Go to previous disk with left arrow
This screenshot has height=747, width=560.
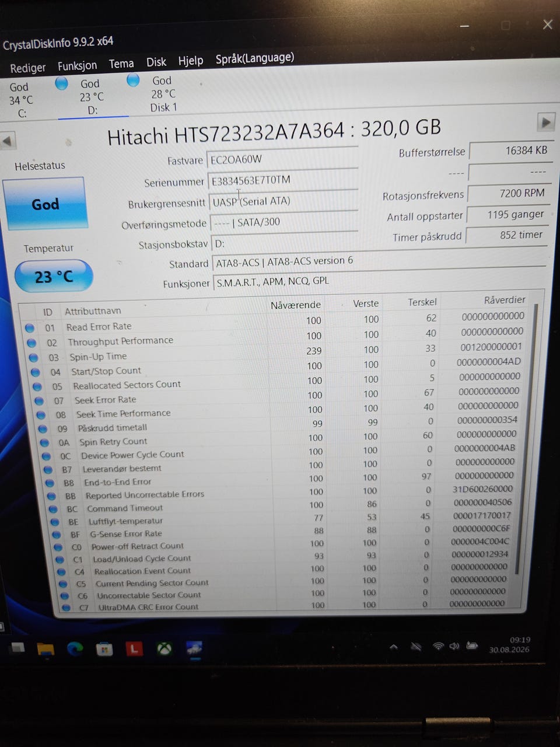[8, 141]
